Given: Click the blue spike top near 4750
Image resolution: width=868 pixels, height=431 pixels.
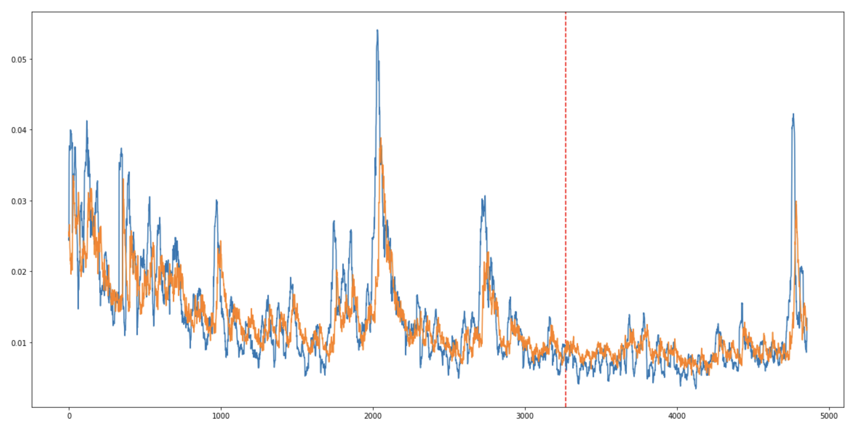Looking at the screenshot, I should (x=793, y=116).
